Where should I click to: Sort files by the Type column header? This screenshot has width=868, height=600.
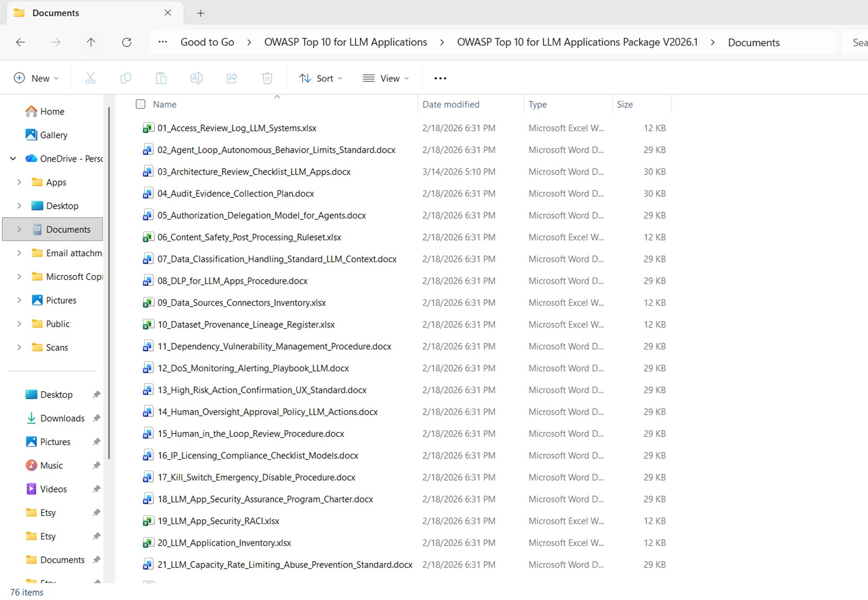coord(537,105)
